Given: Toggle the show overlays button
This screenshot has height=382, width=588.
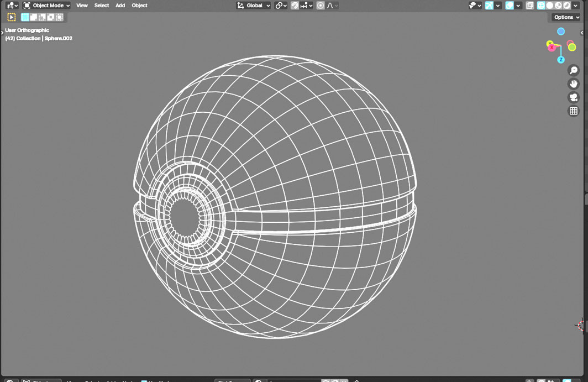Looking at the screenshot, I should point(510,6).
